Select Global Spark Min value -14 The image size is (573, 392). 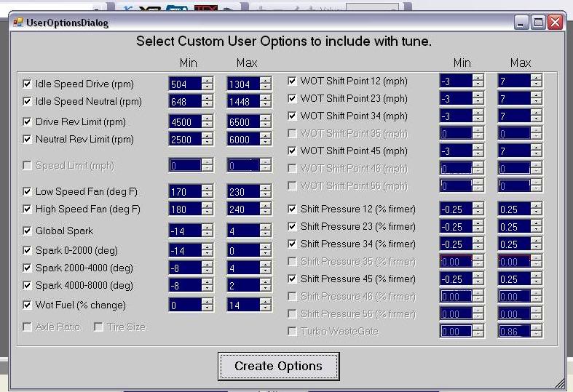(x=185, y=231)
